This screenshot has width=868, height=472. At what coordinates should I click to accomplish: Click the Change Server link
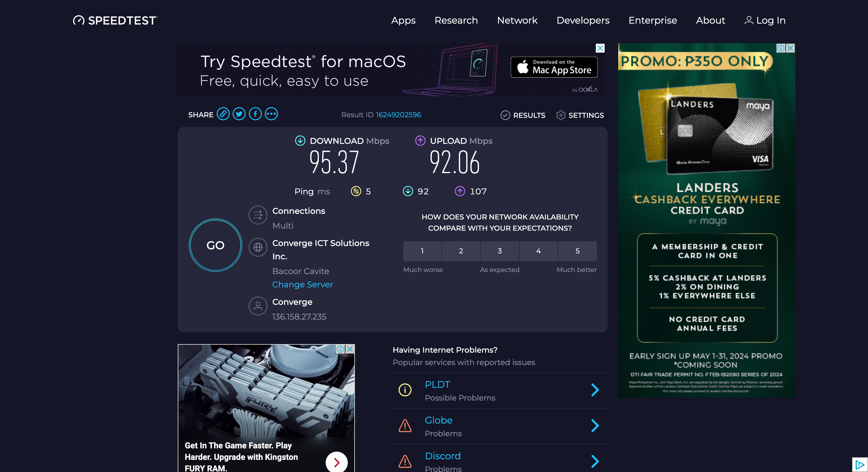click(302, 284)
